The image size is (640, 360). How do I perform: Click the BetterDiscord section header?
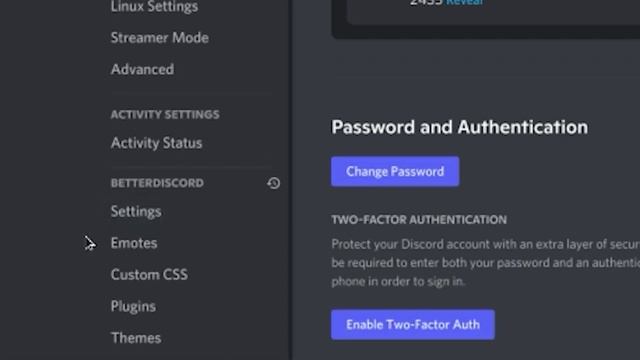157,183
